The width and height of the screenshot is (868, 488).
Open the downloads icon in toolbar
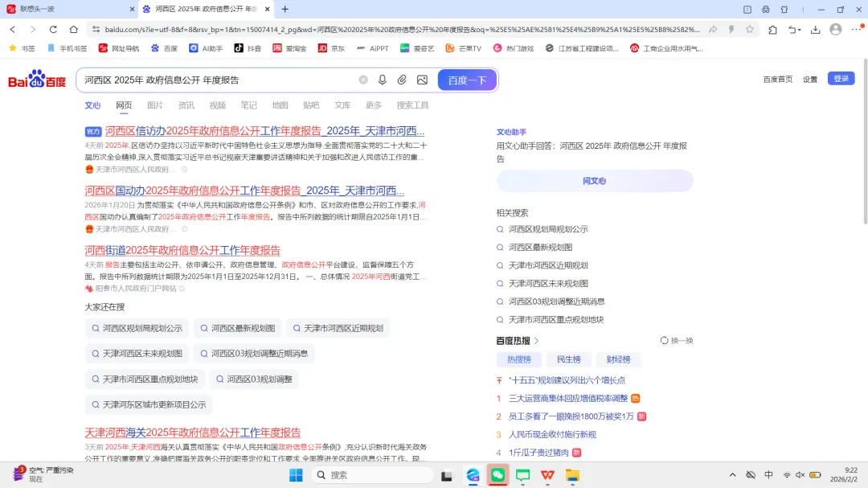(x=816, y=30)
